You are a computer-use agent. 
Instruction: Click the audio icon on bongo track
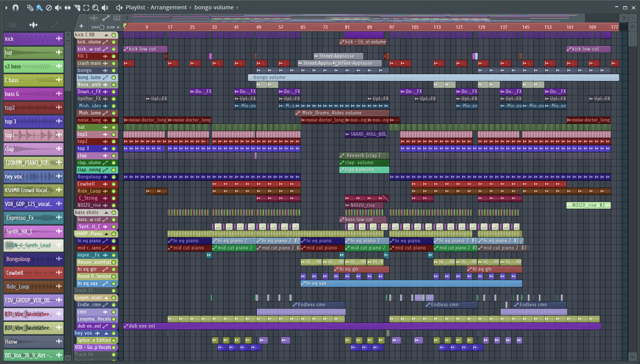(105, 71)
